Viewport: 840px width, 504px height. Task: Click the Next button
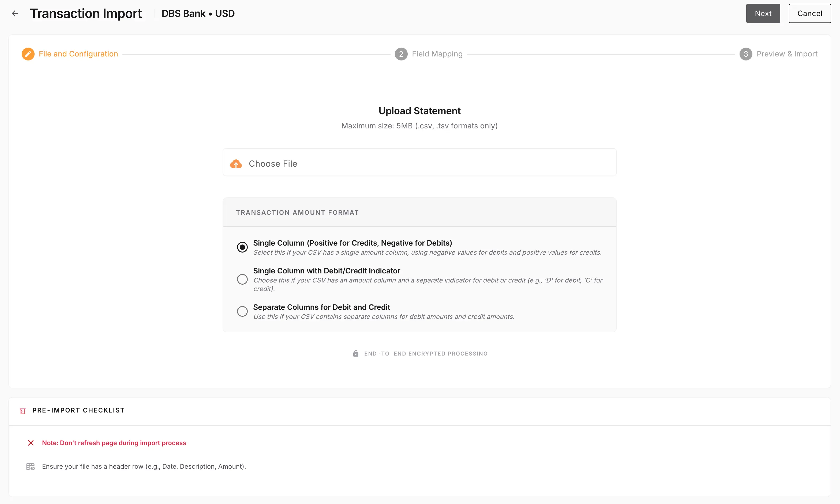pyautogui.click(x=763, y=13)
